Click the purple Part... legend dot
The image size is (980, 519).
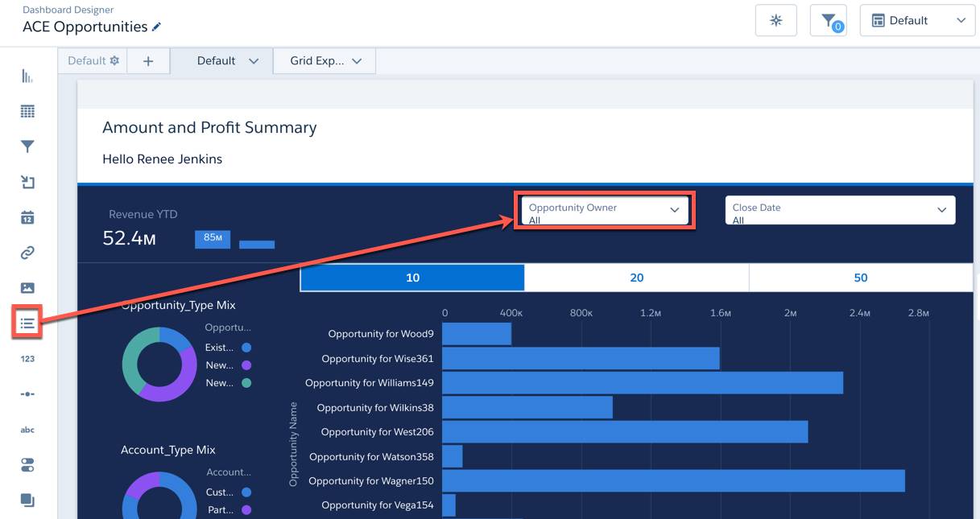coord(246,510)
